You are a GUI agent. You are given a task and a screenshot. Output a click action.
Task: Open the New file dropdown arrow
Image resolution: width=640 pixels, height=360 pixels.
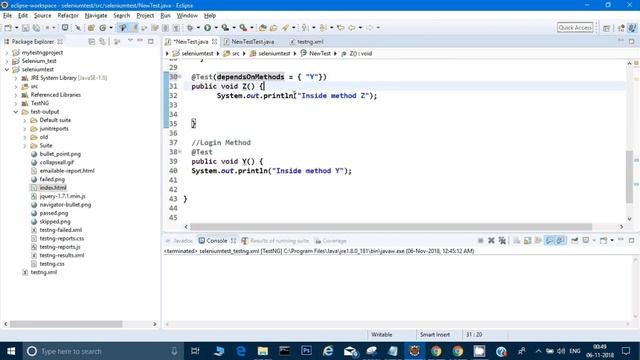pyautogui.click(x=16, y=28)
